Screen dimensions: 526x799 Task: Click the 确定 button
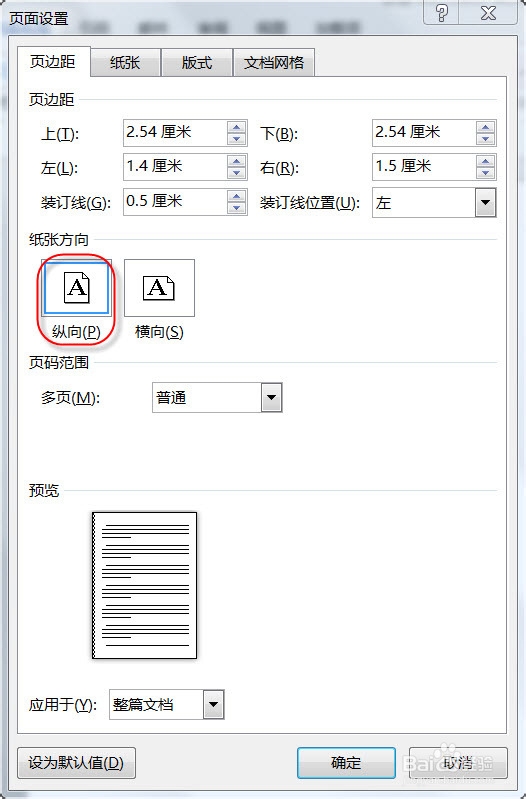tap(346, 763)
